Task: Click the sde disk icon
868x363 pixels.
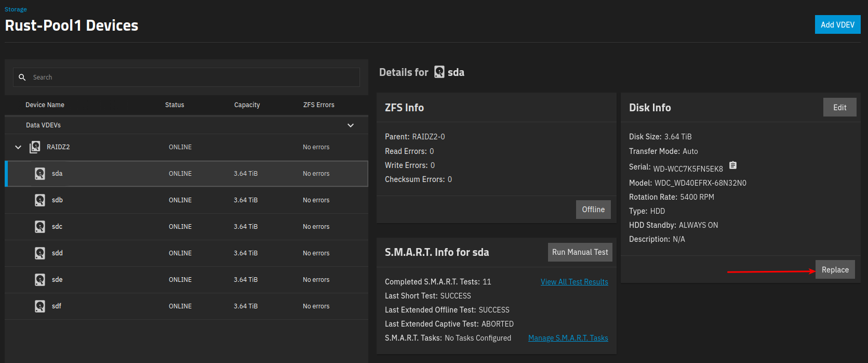Action: 40,280
